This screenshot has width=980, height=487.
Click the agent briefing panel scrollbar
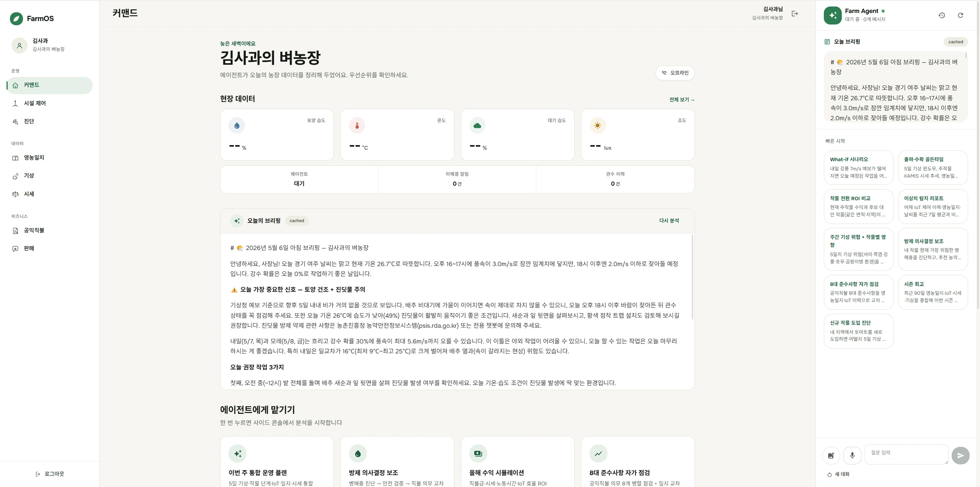coord(966,55)
